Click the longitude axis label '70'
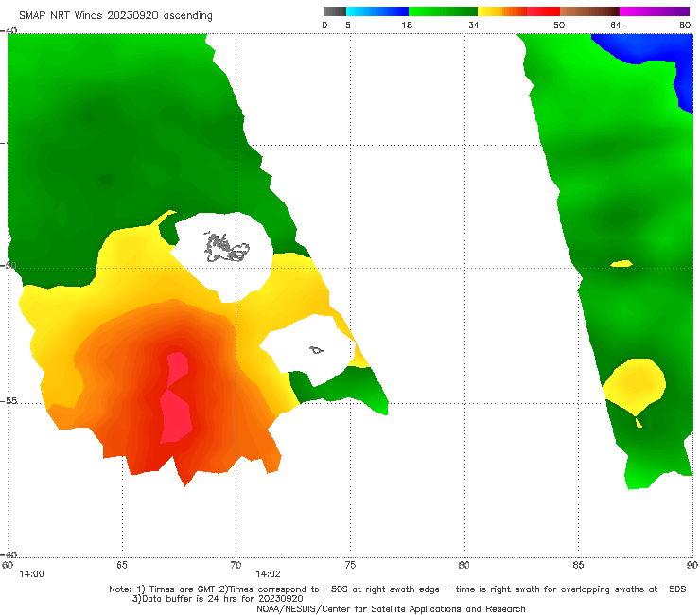700x615 pixels. tap(236, 565)
